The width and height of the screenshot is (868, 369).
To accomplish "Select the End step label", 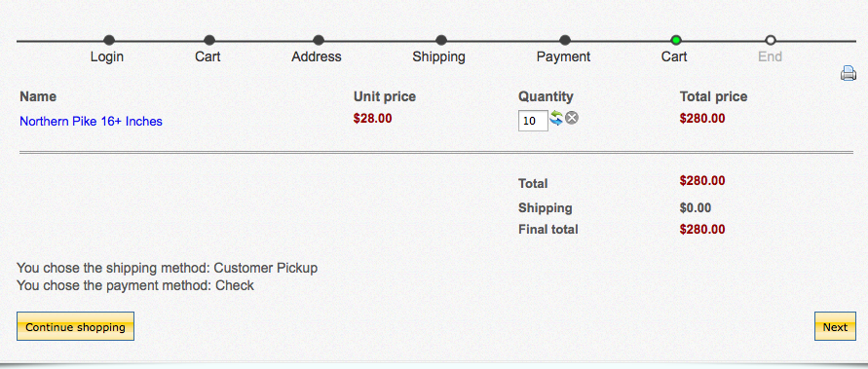I will coord(770,56).
